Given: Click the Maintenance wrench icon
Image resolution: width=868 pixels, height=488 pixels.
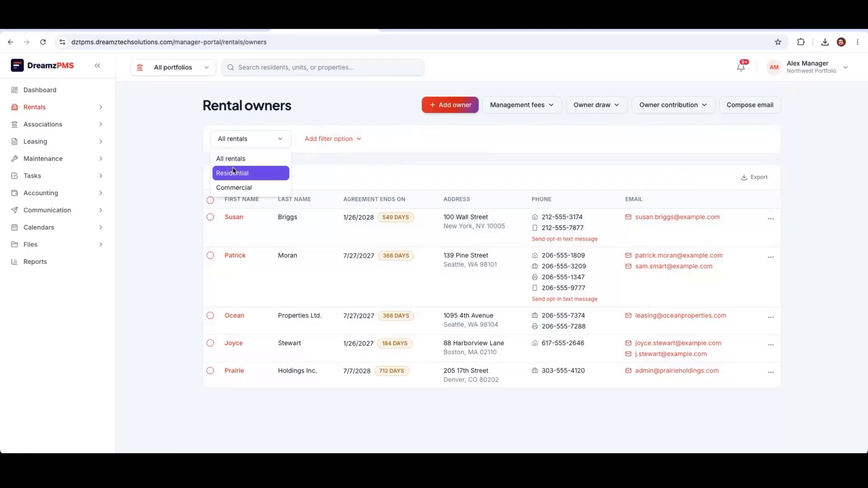Looking at the screenshot, I should pyautogui.click(x=14, y=159).
